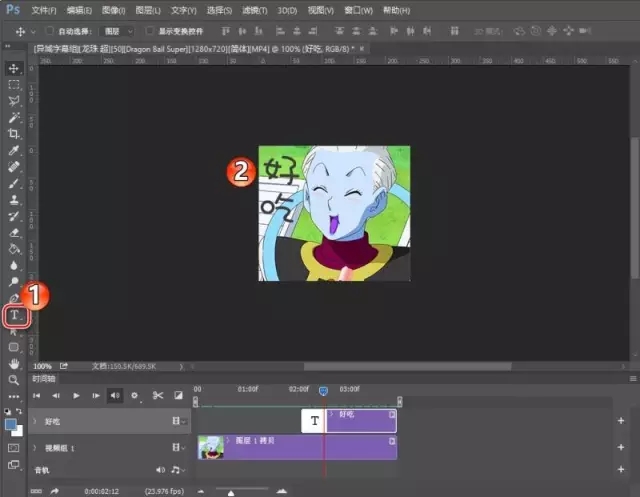The image size is (640, 497).
Task: Open the 视图 menu
Action: click(x=320, y=10)
